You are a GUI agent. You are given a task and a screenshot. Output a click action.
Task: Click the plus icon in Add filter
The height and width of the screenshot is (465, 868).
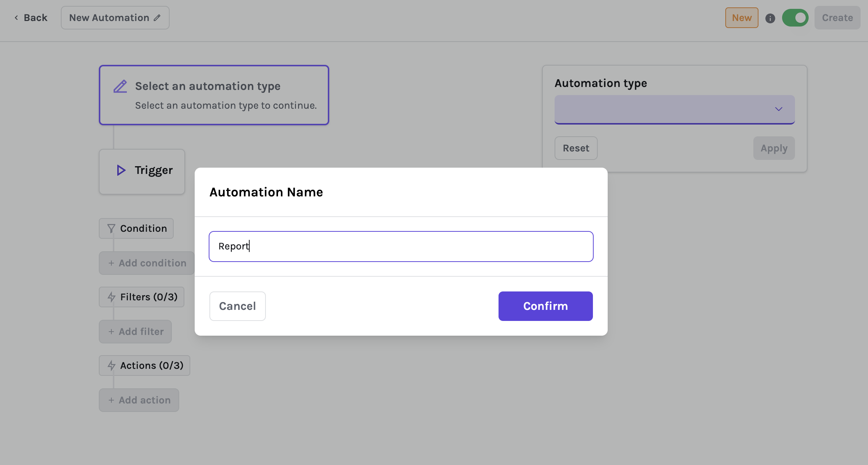[x=111, y=332]
